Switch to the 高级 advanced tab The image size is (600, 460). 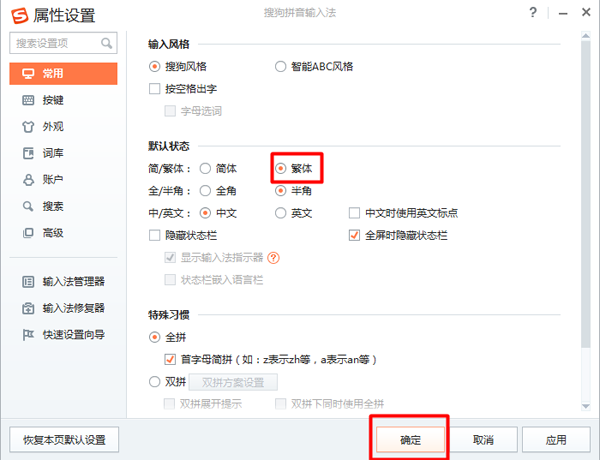click(53, 232)
